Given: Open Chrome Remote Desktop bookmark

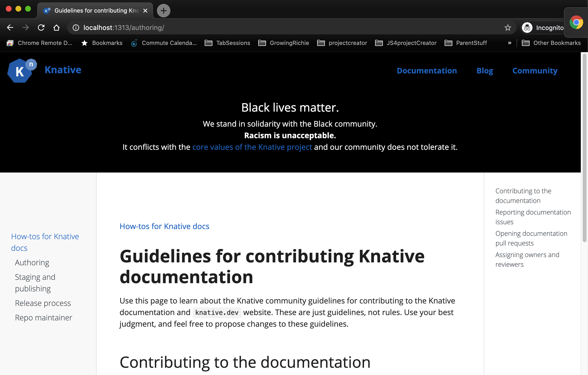Looking at the screenshot, I should pos(39,43).
